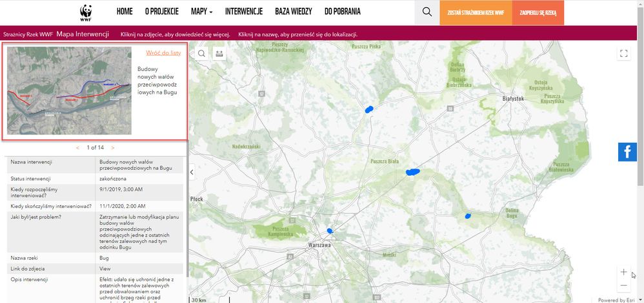The image size is (644, 303).
Task: Click the map search magnifier tool
Action: [x=202, y=54]
